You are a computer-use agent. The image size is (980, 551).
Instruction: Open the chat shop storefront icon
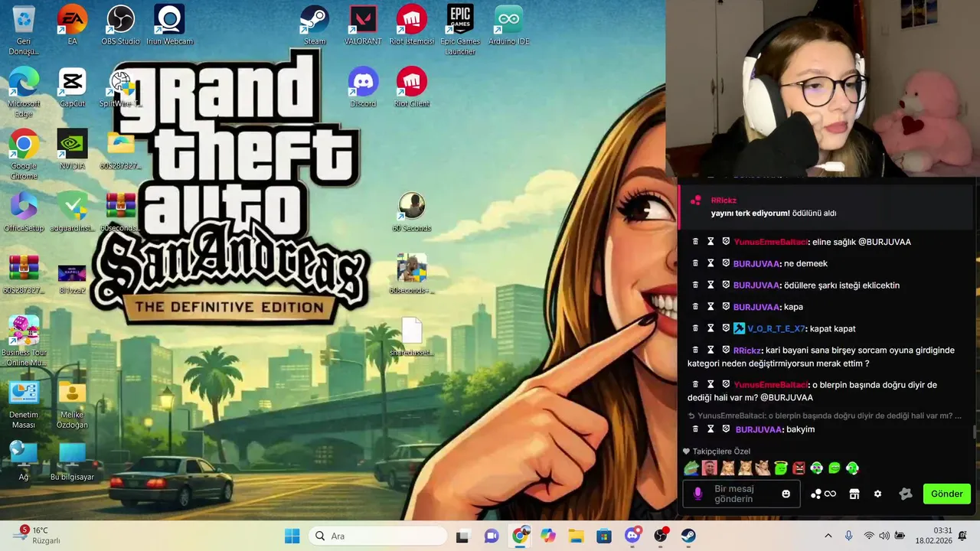[854, 494]
